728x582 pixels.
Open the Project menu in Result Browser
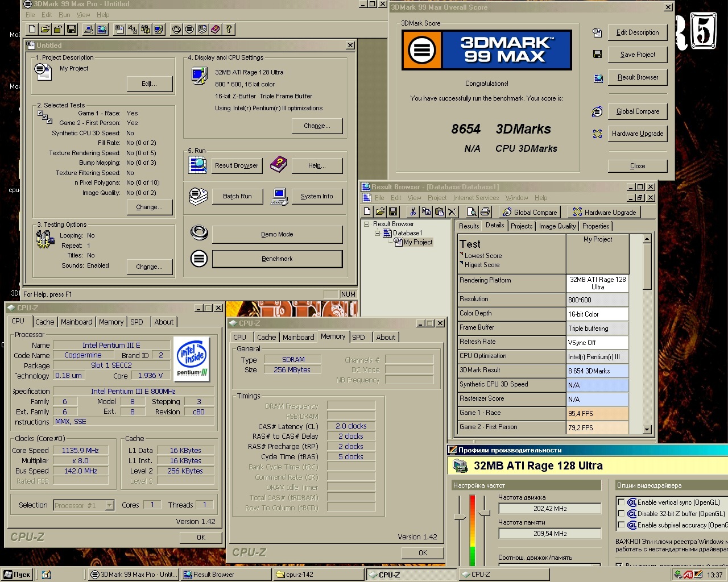[x=437, y=198]
